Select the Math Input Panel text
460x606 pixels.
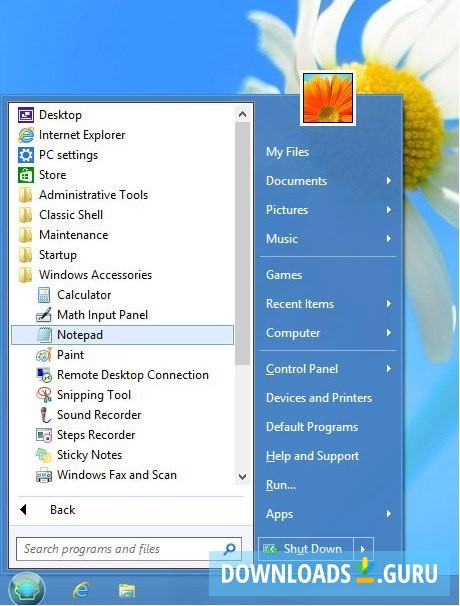[102, 315]
